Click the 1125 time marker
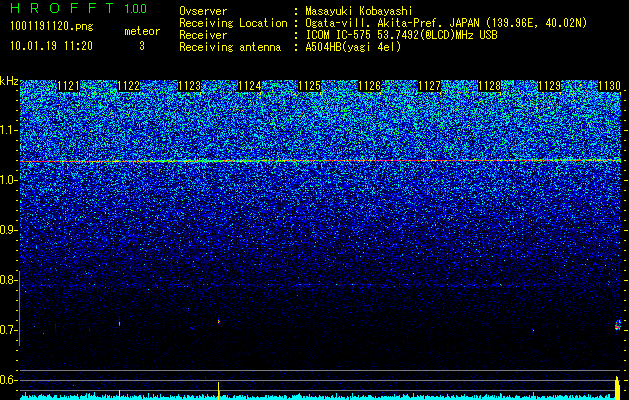The image size is (629, 400). pyautogui.click(x=309, y=86)
